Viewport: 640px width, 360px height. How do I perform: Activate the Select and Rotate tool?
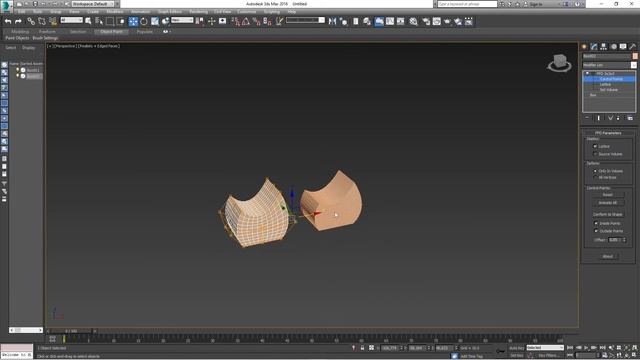click(144, 21)
